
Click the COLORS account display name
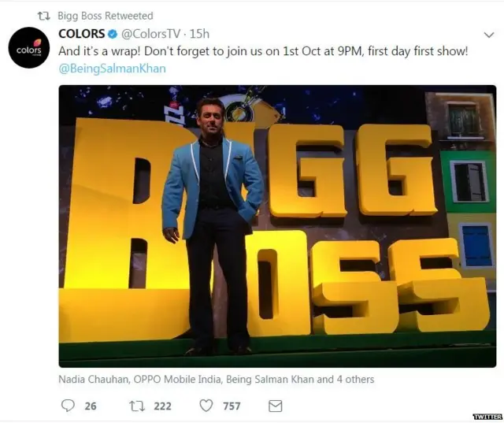coord(81,34)
